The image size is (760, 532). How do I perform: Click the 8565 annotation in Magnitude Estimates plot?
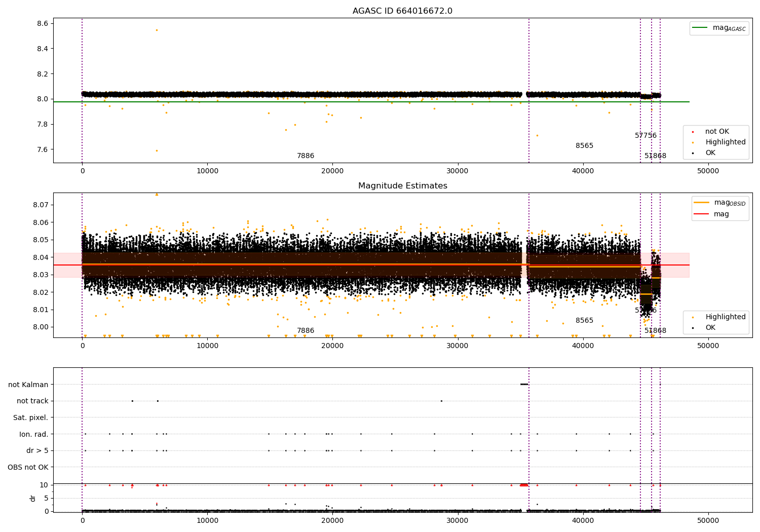click(584, 320)
